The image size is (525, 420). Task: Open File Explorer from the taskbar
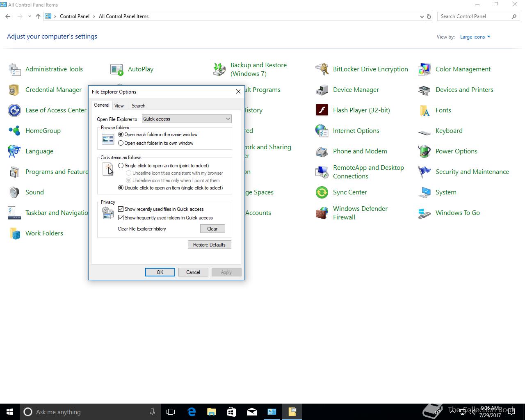(x=212, y=412)
